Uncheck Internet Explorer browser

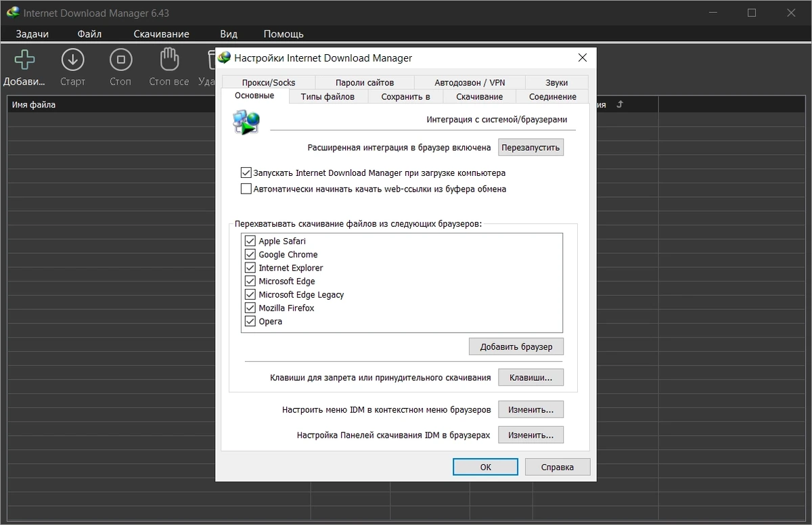(250, 268)
